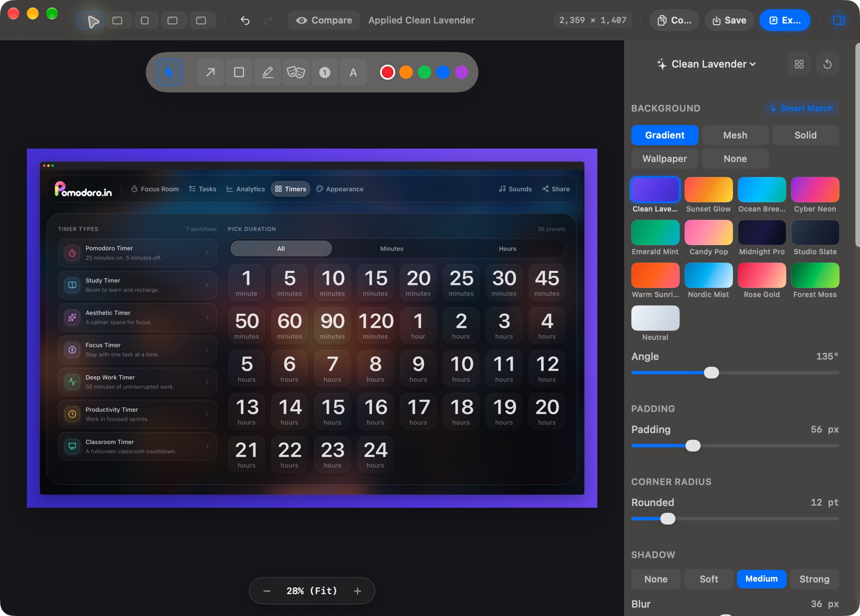Switch background type to Mesh
The image size is (860, 616).
coord(735,135)
